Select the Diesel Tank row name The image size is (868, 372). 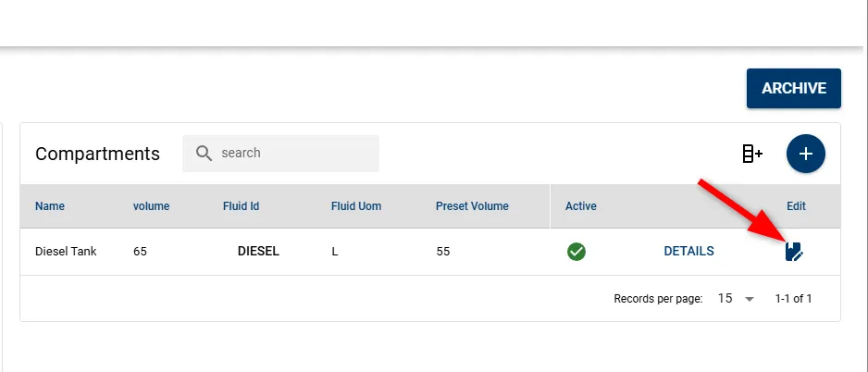coord(66,252)
